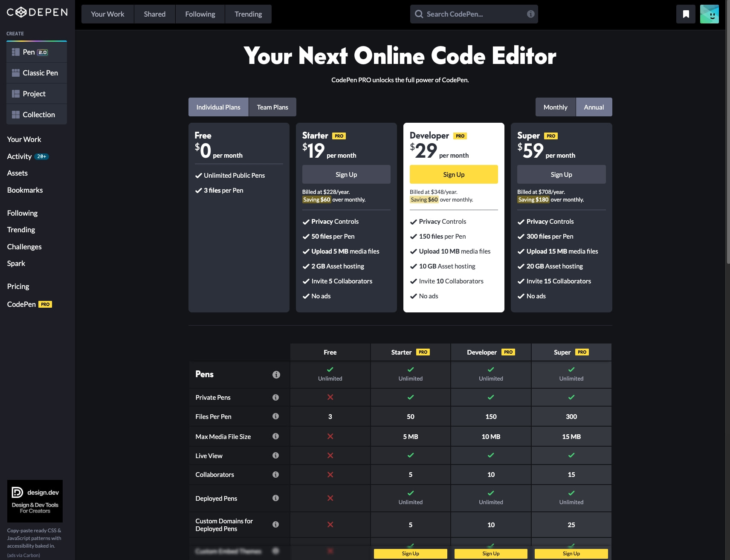Viewport: 730px width, 560px height.
Task: Show info for Max Media File Size
Action: [275, 436]
